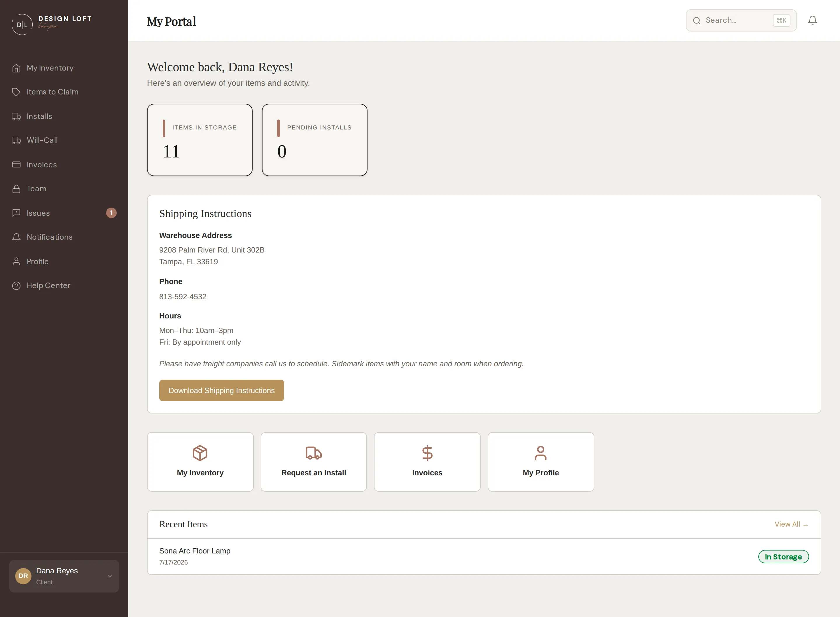Open the My Inventory quick link card
The width and height of the screenshot is (840, 617).
point(200,462)
